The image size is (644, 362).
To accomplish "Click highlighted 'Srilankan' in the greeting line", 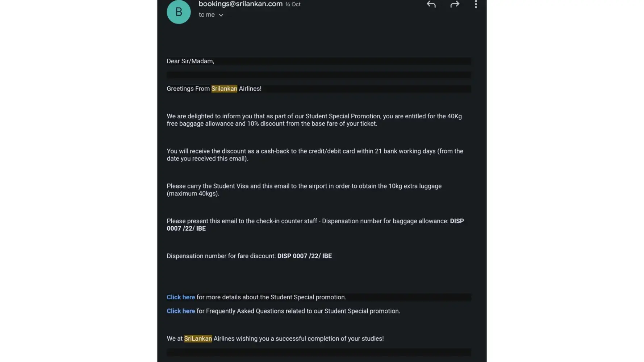I will 224,89.
